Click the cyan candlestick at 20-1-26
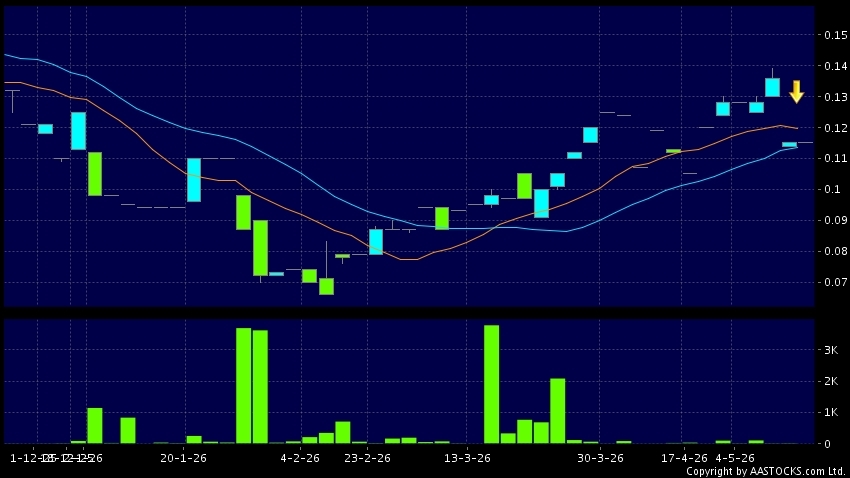Screen dimensions: 850x478 (x=194, y=180)
